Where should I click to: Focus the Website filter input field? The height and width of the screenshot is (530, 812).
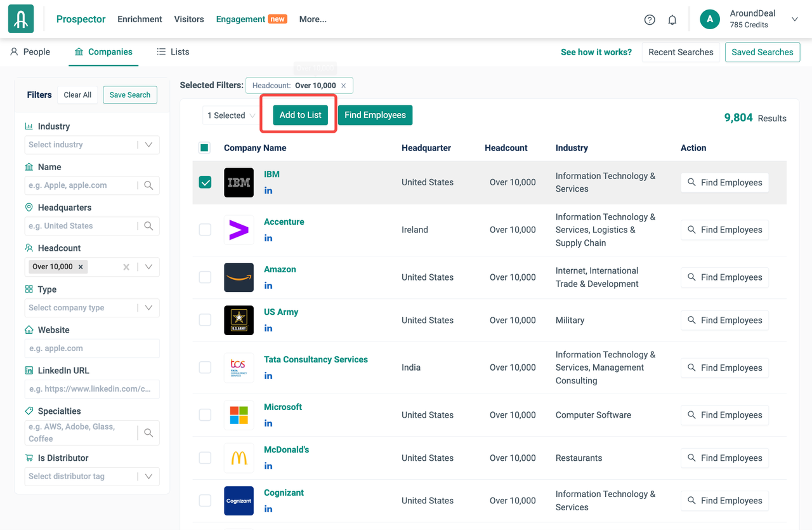[x=92, y=348]
